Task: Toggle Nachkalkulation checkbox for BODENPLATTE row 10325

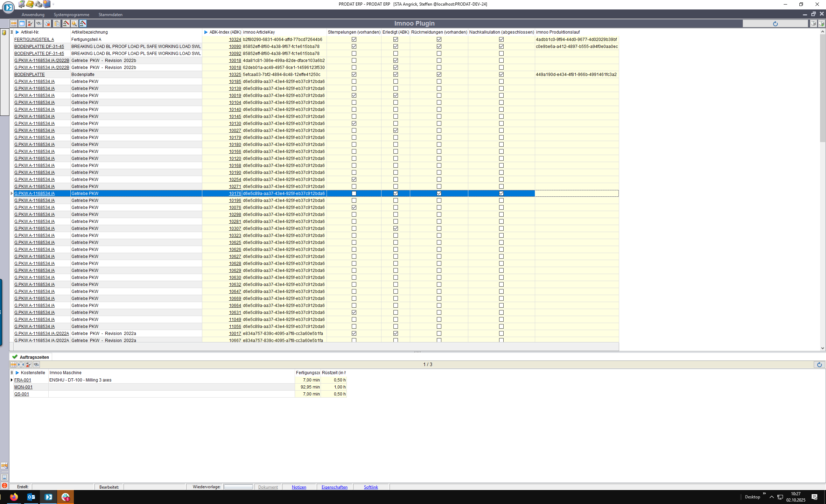Action: 501,75
